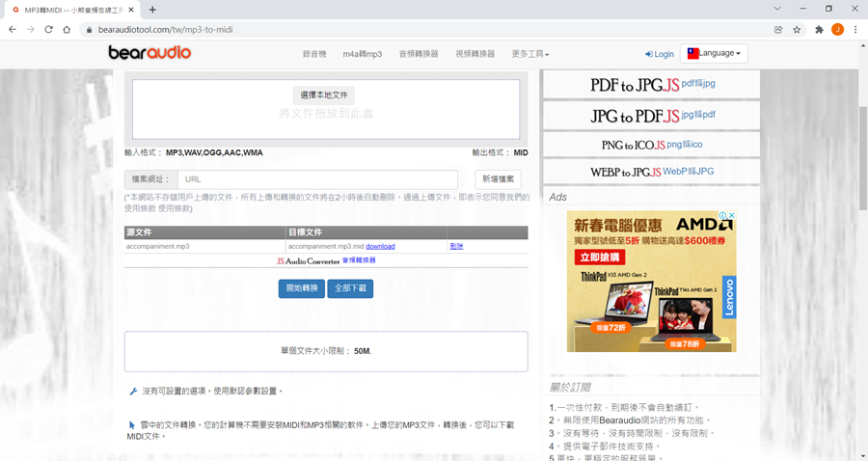Click 立即搶購 button in the ad
This screenshot has width=868, height=461.
tap(600, 257)
